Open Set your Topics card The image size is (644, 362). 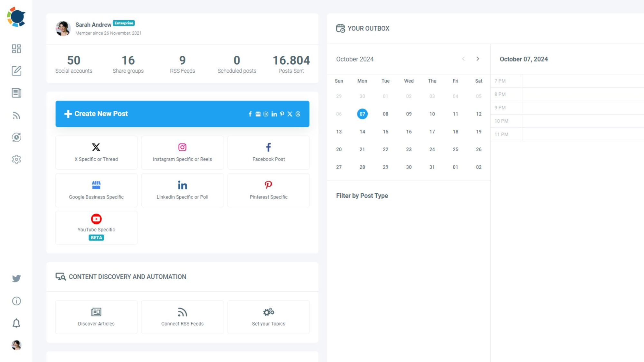pos(269,317)
